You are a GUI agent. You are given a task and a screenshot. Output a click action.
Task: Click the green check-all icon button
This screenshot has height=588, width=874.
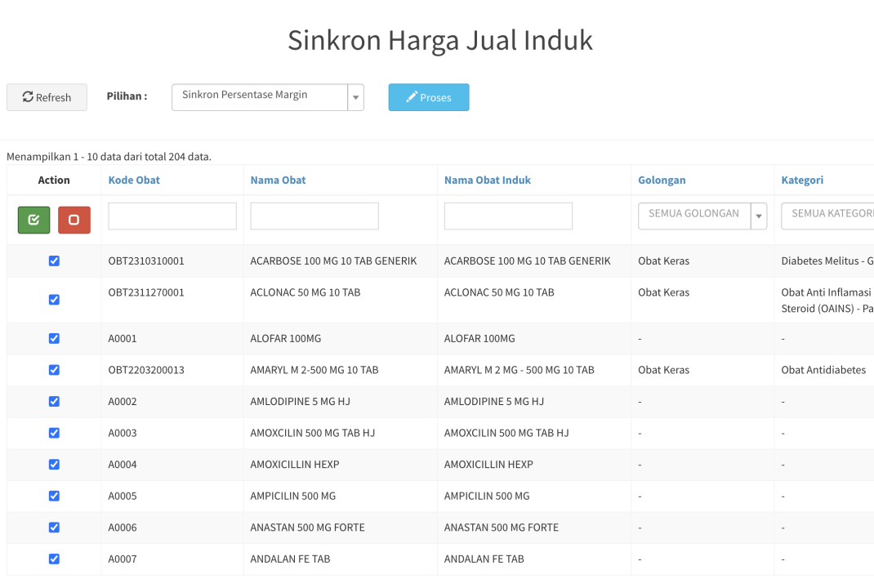(33, 220)
